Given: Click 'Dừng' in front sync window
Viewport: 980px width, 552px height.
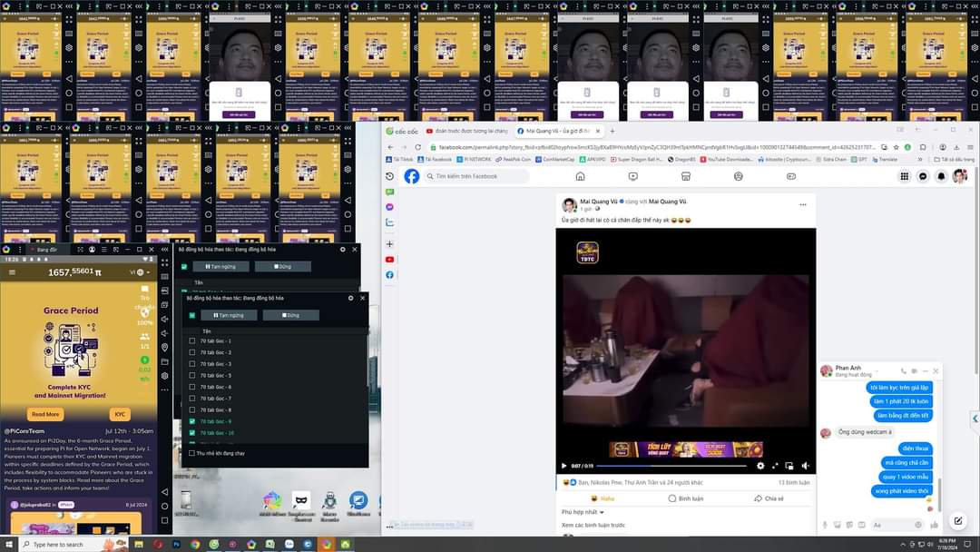Looking at the screenshot, I should pyautogui.click(x=290, y=315).
